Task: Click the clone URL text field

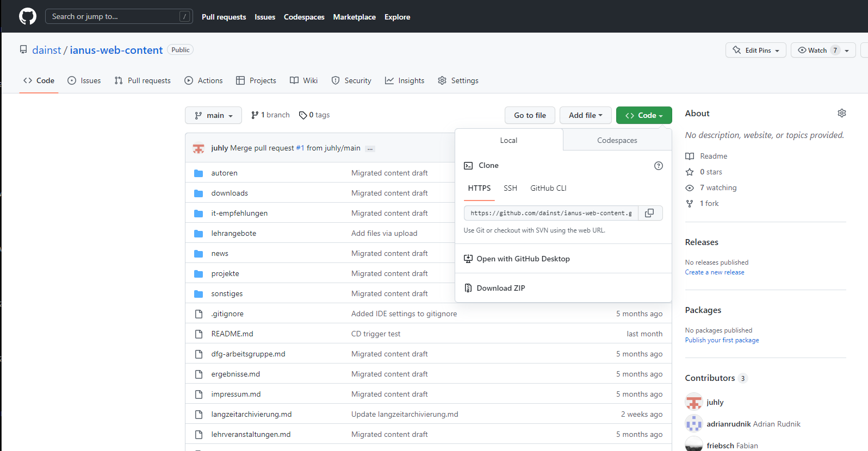Action: (x=551, y=213)
